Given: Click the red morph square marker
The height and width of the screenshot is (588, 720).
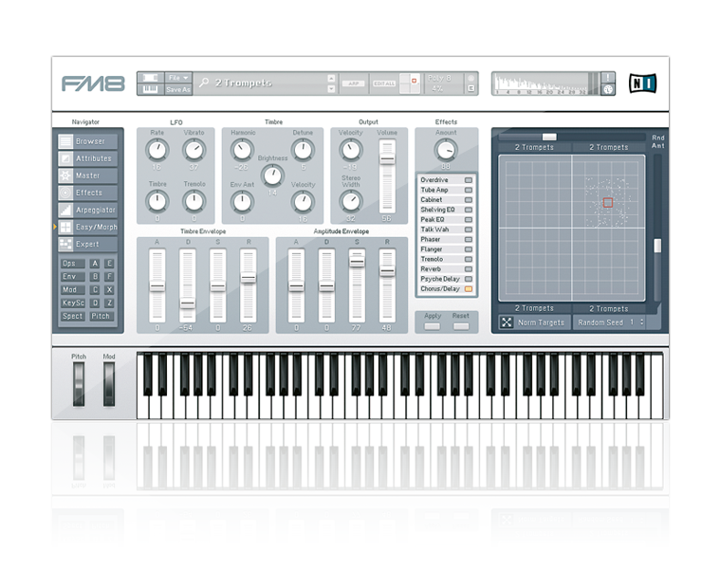Looking at the screenshot, I should coord(608,202).
